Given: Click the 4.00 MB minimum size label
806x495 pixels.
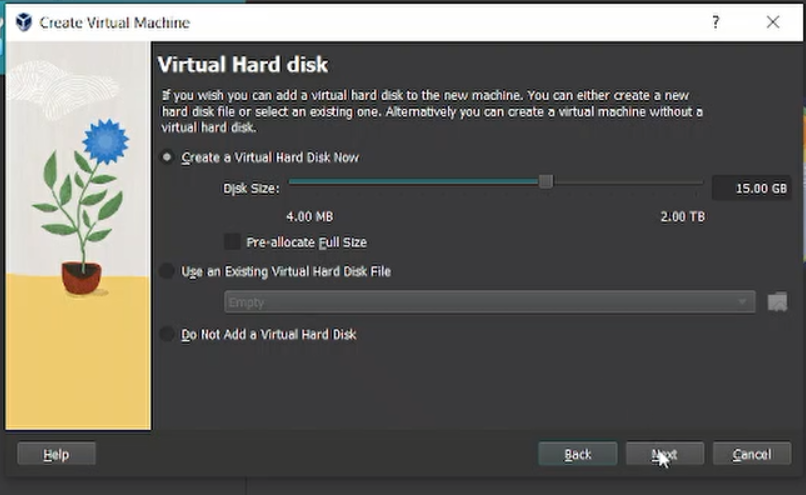Looking at the screenshot, I should click(x=309, y=217).
